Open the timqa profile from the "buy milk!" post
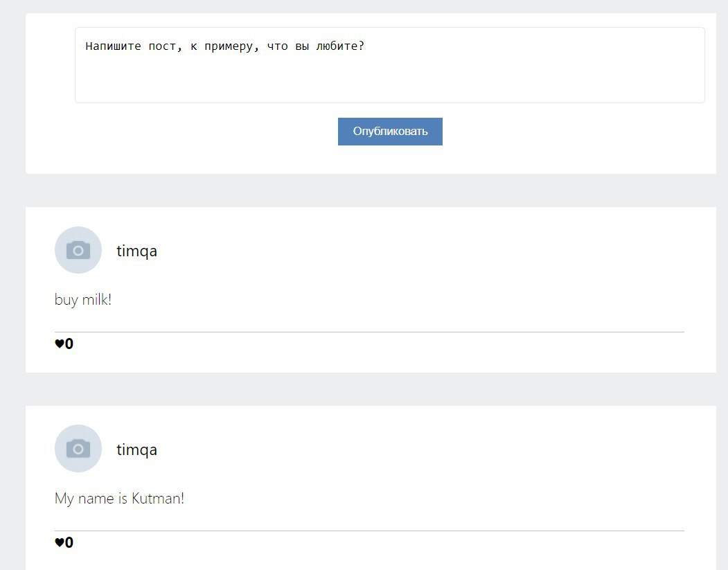Screen dimensions: 728x570 (x=136, y=251)
